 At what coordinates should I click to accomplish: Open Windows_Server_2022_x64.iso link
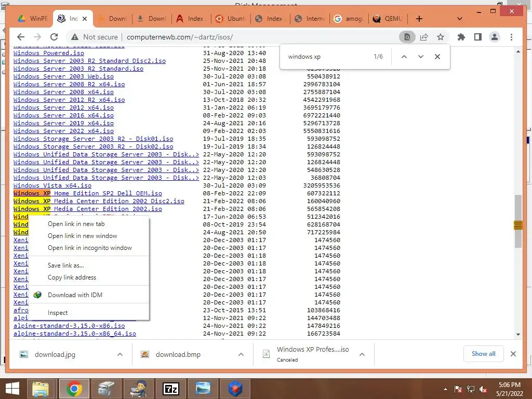(x=63, y=131)
